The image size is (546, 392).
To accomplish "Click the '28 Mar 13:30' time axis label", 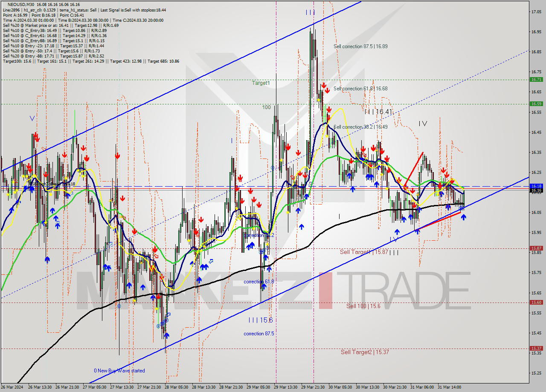I will click(x=204, y=387).
